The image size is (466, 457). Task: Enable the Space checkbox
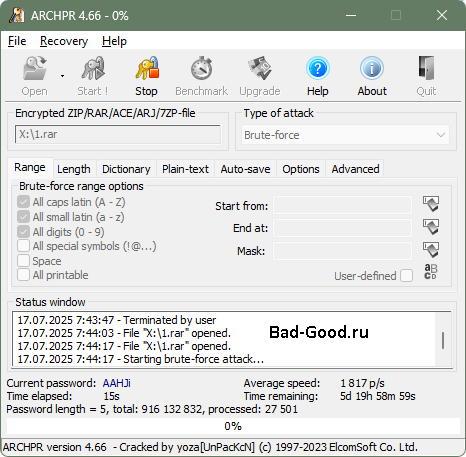[x=23, y=261]
